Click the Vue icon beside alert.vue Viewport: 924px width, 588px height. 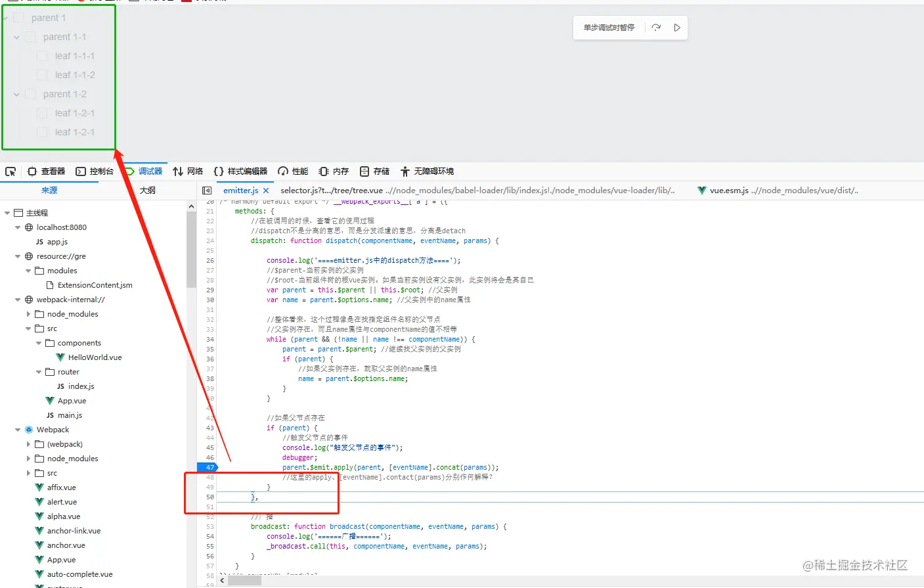tap(39, 502)
